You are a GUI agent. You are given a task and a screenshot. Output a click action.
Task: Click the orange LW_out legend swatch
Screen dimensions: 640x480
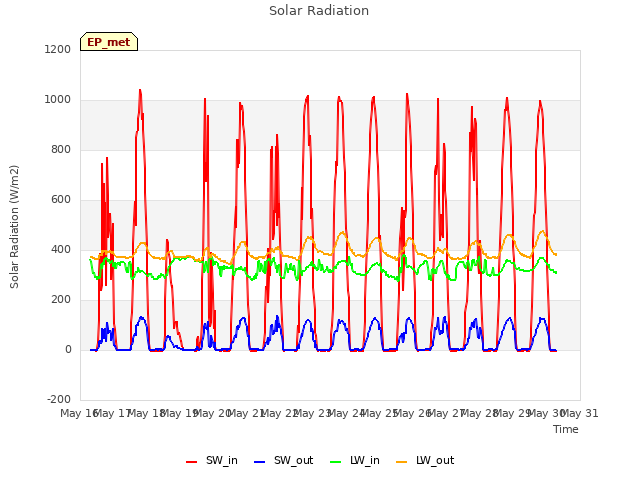tap(402, 462)
